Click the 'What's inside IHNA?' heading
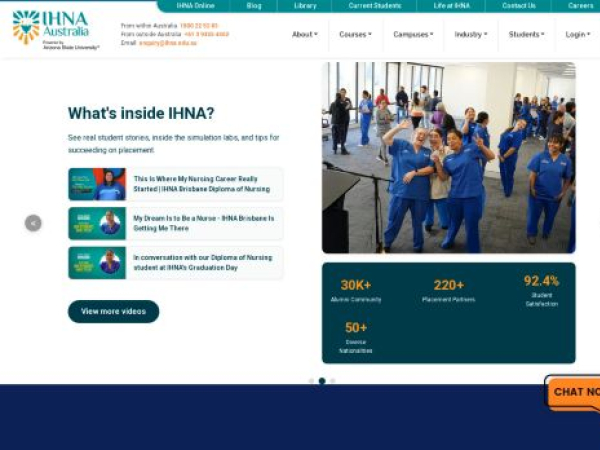Image resolution: width=600 pixels, height=450 pixels. point(141,113)
